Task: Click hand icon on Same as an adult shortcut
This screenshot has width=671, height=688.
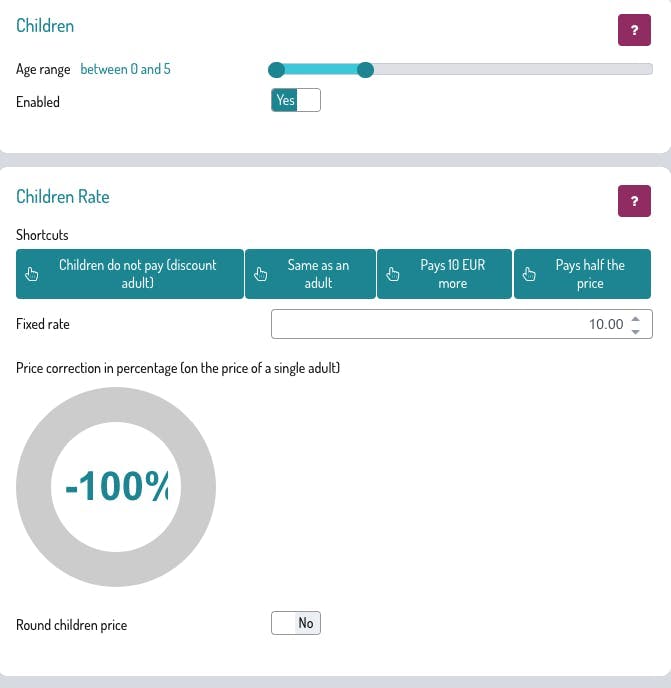Action: pos(261,274)
